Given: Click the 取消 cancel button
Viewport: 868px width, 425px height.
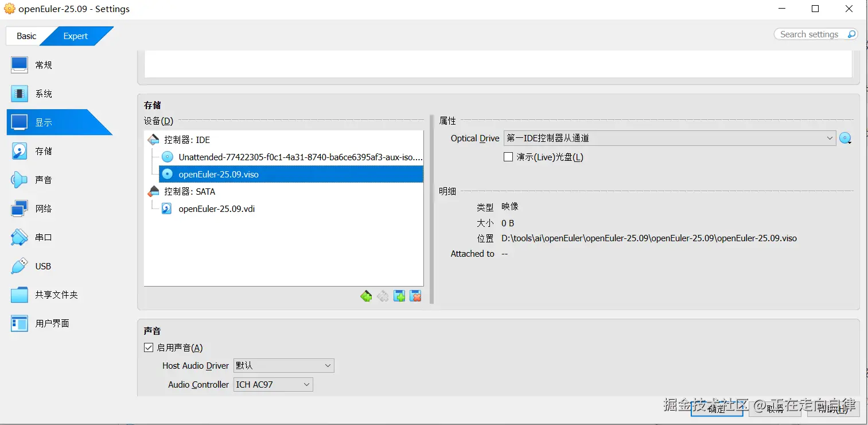Looking at the screenshot, I should pos(775,408).
